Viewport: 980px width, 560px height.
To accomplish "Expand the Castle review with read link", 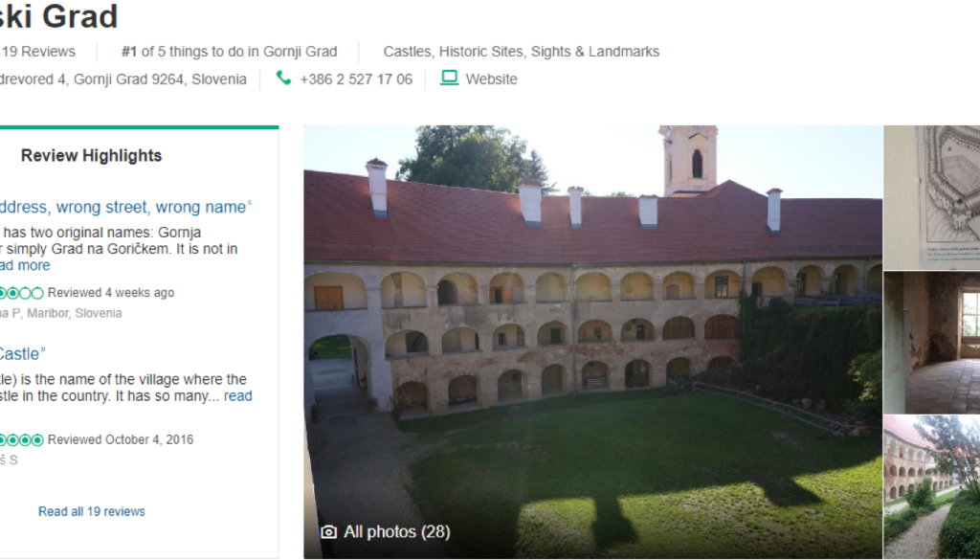I will (x=238, y=395).
